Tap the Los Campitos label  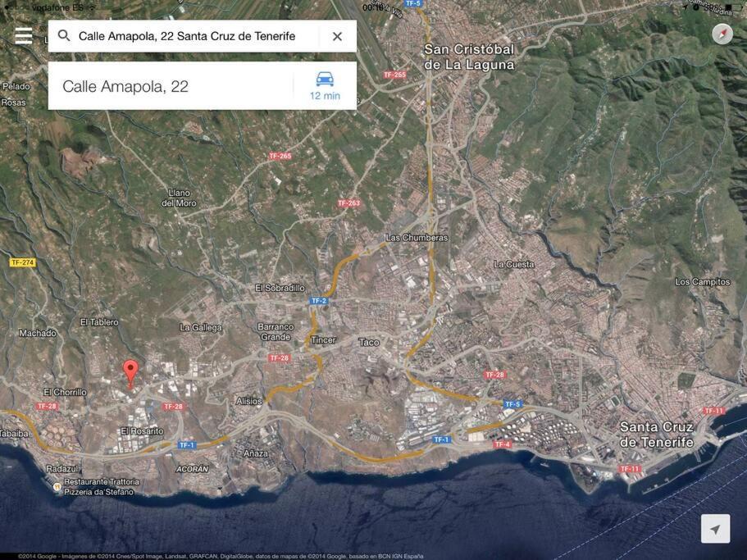click(703, 282)
